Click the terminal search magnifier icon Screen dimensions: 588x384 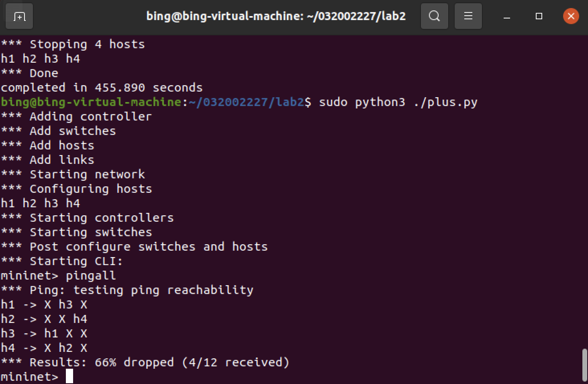click(x=434, y=16)
